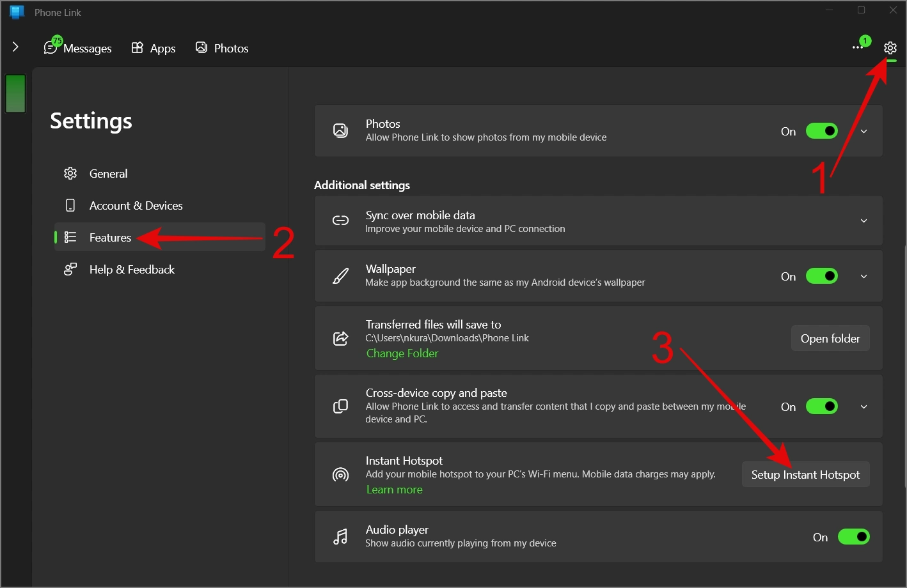This screenshot has height=588, width=907.
Task: Switch to the Apps tab
Action: 154,48
